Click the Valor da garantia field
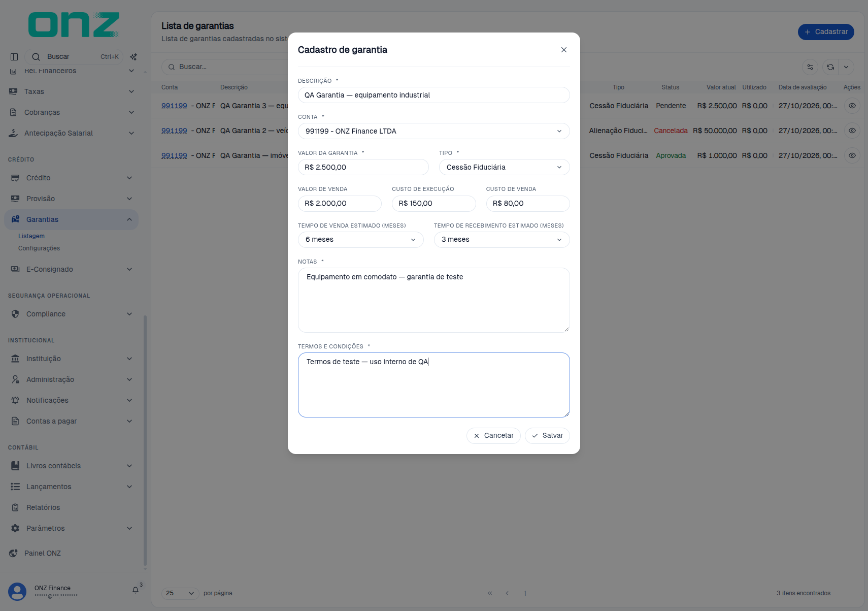Viewport: 868px width, 611px height. tap(363, 167)
